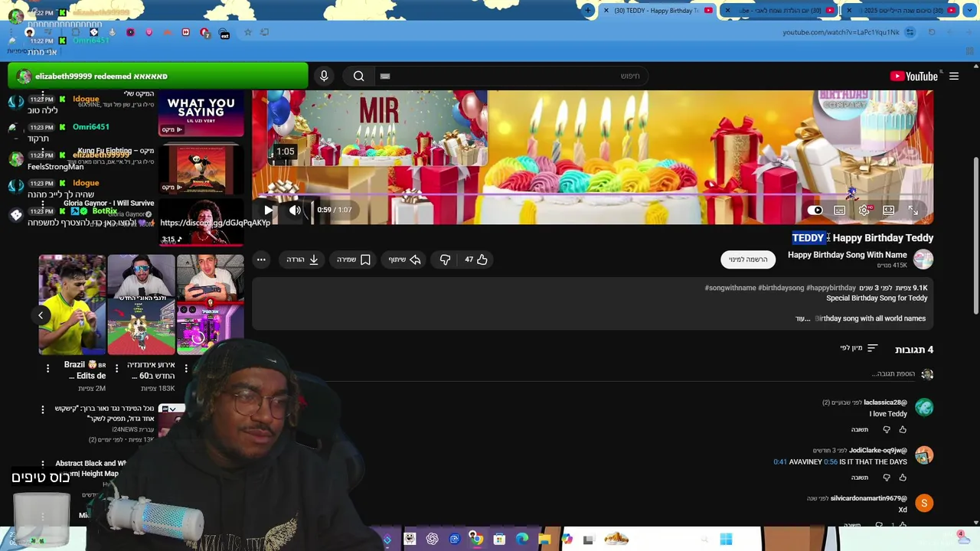
Task: Dislike the video with the thumbs down
Action: pyautogui.click(x=445, y=259)
